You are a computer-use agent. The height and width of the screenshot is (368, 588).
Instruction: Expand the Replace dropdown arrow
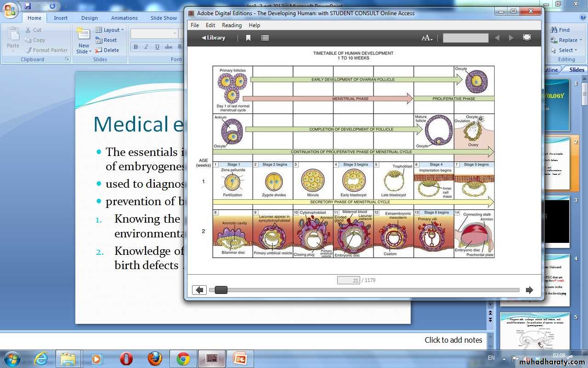581,40
